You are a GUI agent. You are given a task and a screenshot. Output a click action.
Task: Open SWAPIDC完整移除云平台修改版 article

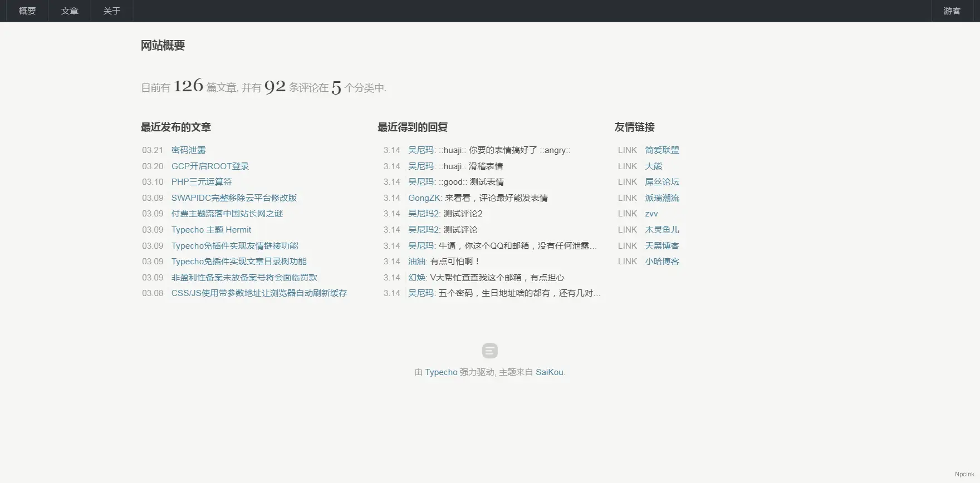234,198
